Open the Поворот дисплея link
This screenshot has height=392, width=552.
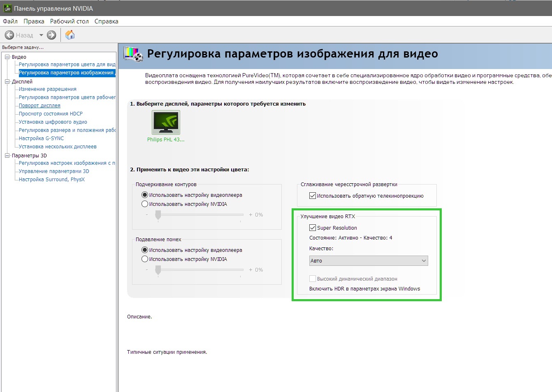39,106
